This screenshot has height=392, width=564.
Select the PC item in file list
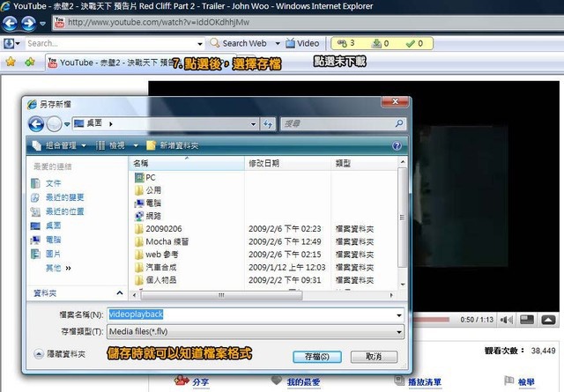point(145,178)
